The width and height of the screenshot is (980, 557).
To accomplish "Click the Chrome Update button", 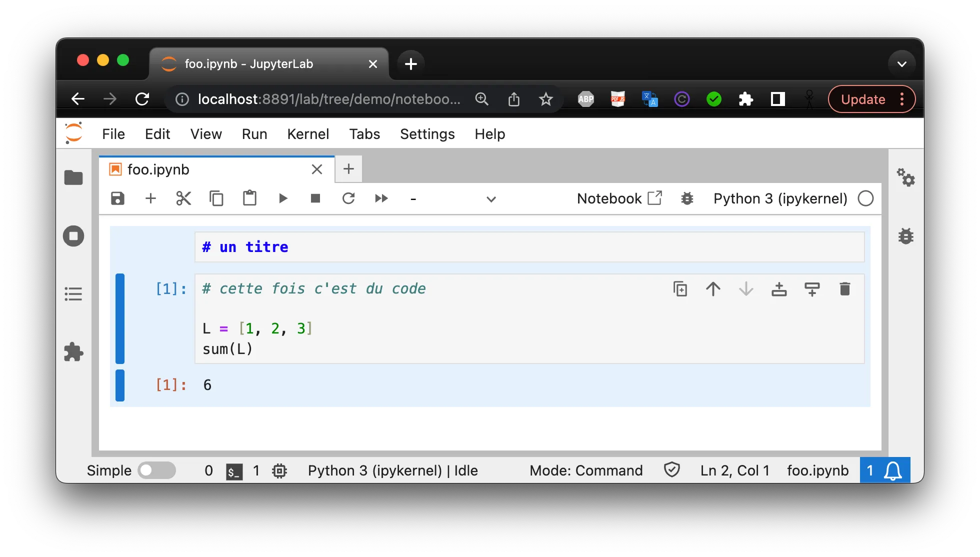I will tap(863, 99).
